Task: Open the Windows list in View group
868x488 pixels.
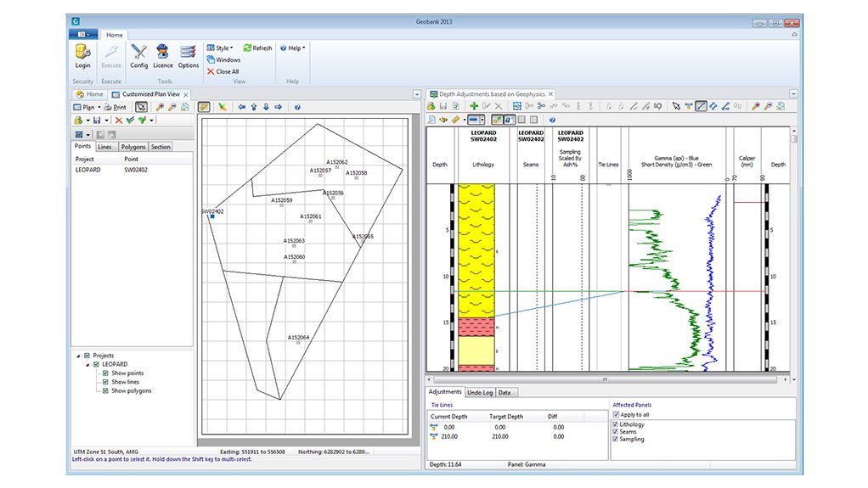Action: click(223, 59)
